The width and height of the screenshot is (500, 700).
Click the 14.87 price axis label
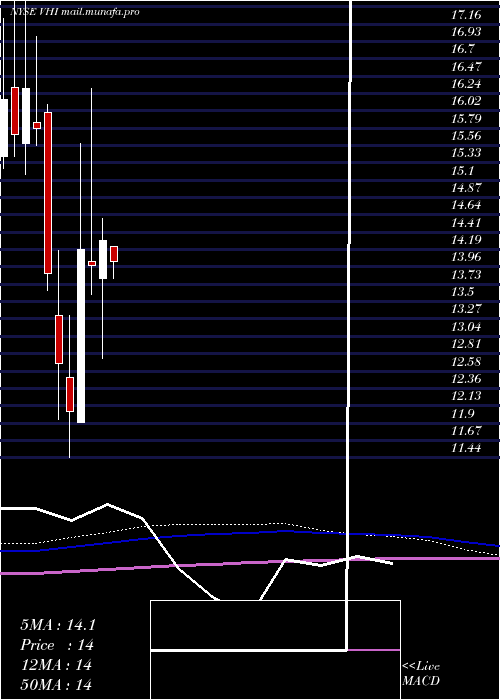[466, 188]
